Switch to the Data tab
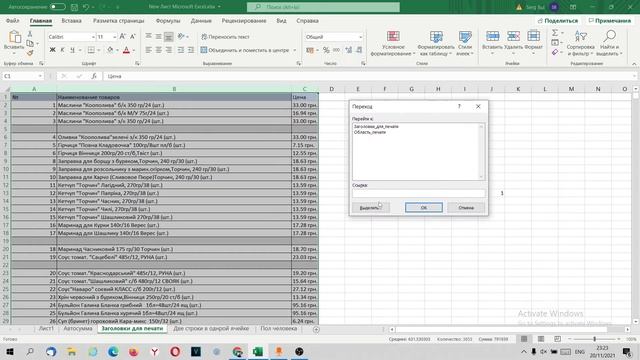 (201, 21)
